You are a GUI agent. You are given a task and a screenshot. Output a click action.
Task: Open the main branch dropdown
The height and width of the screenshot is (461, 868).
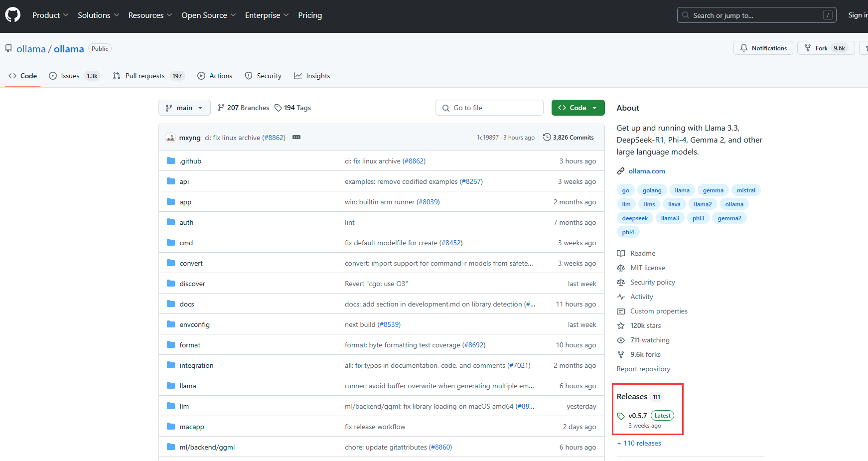[184, 108]
